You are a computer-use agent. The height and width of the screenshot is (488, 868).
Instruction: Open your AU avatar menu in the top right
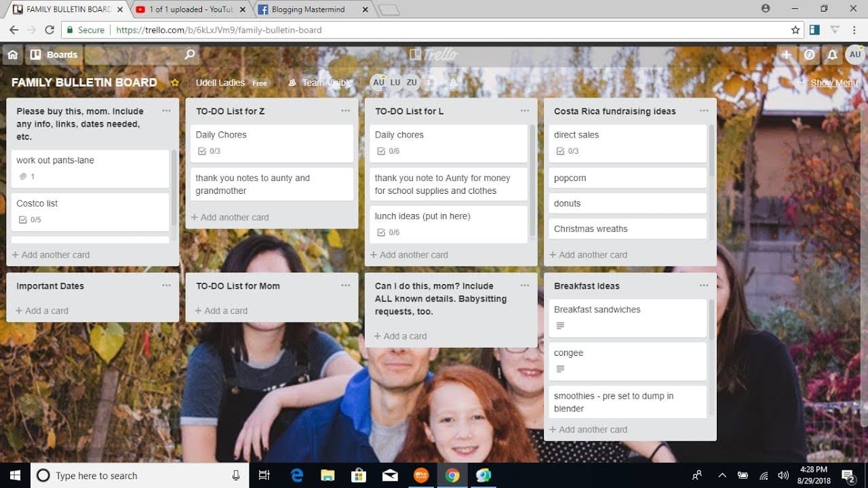(x=855, y=54)
